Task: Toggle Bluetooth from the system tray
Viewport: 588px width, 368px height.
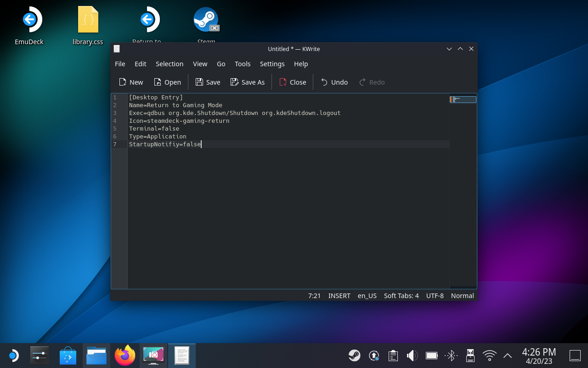Action: pyautogui.click(x=451, y=355)
